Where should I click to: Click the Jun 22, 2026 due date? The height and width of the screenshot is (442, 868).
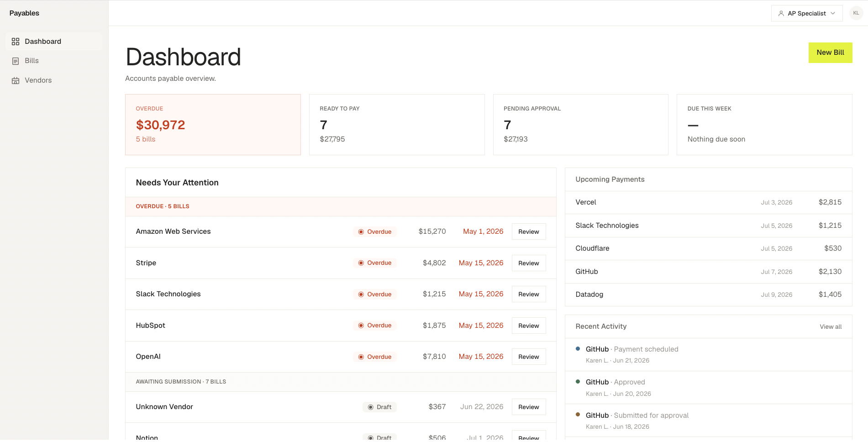(x=482, y=407)
